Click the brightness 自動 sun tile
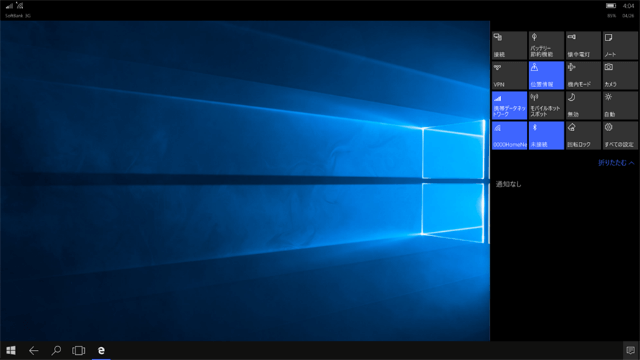Viewport: 640px width, 360px height. pyautogui.click(x=620, y=105)
